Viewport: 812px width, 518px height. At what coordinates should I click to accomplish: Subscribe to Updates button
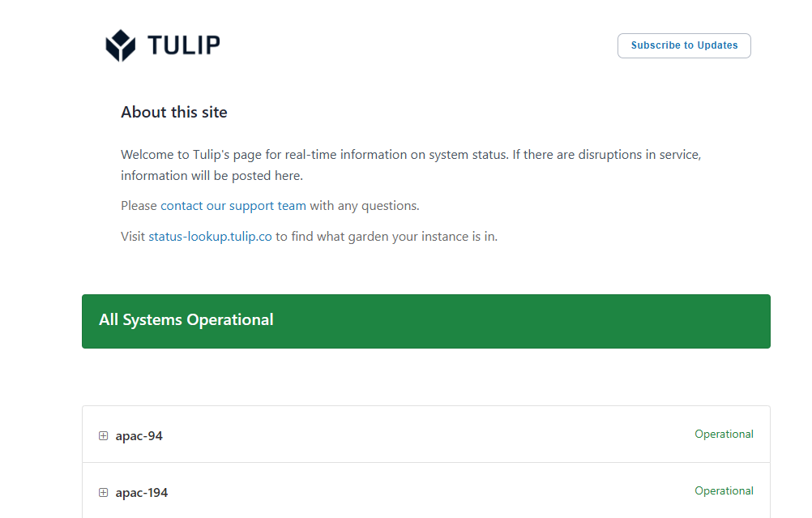tap(684, 45)
